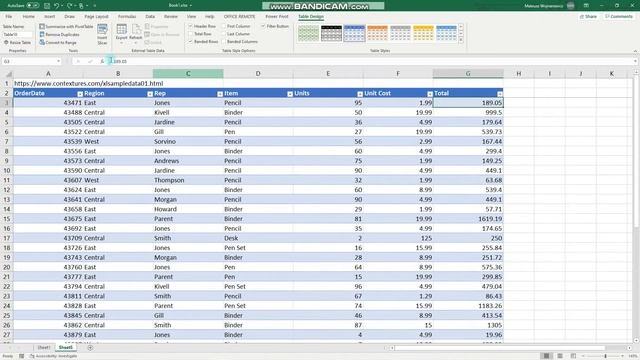Open the Region filter dropdown
This screenshot has width=640, height=360.
click(x=150, y=94)
